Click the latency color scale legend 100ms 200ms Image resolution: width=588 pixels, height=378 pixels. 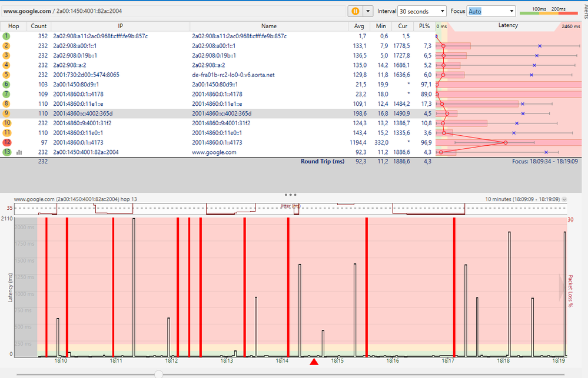549,11
